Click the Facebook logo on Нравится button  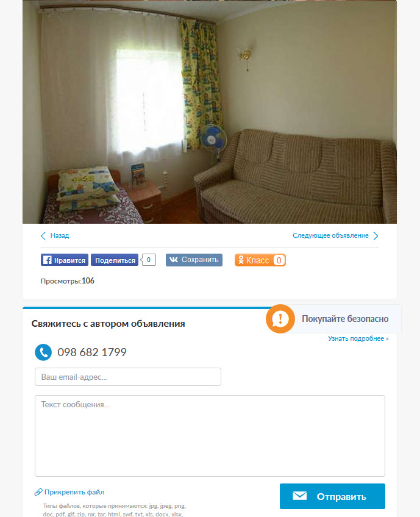pos(47,260)
